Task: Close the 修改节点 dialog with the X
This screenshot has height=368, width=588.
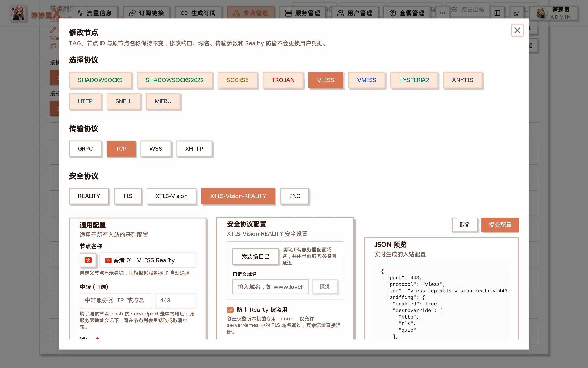Action: (517, 30)
